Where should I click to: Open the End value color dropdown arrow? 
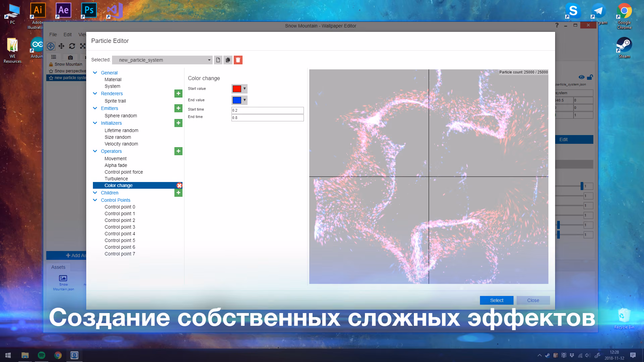pos(245,100)
